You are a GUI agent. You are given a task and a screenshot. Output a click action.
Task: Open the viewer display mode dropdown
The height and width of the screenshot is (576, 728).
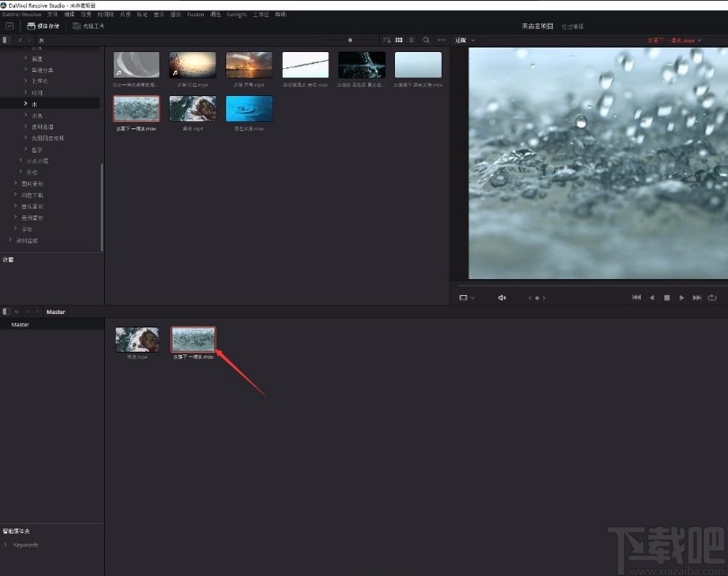pyautogui.click(x=467, y=298)
